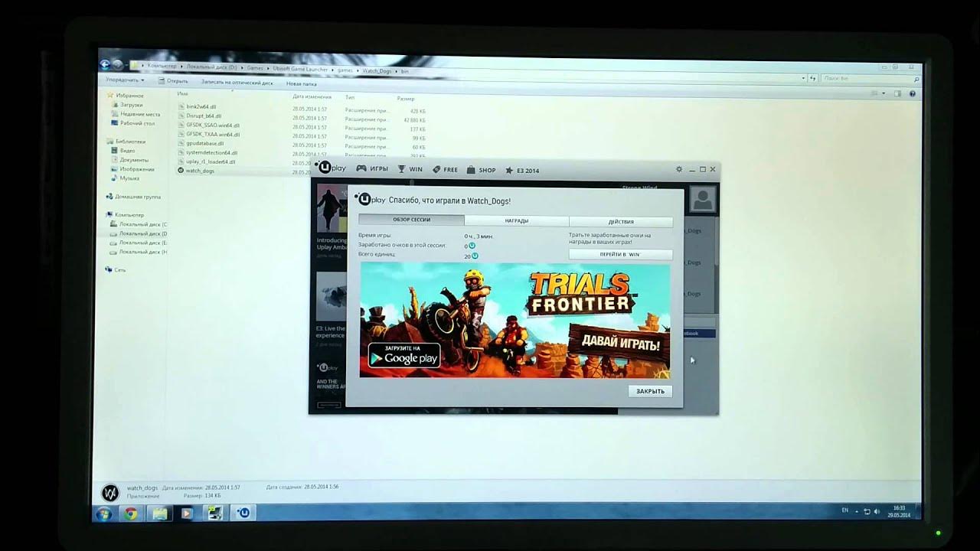Click the Explorer search field
The image size is (980, 551).
[x=871, y=78]
